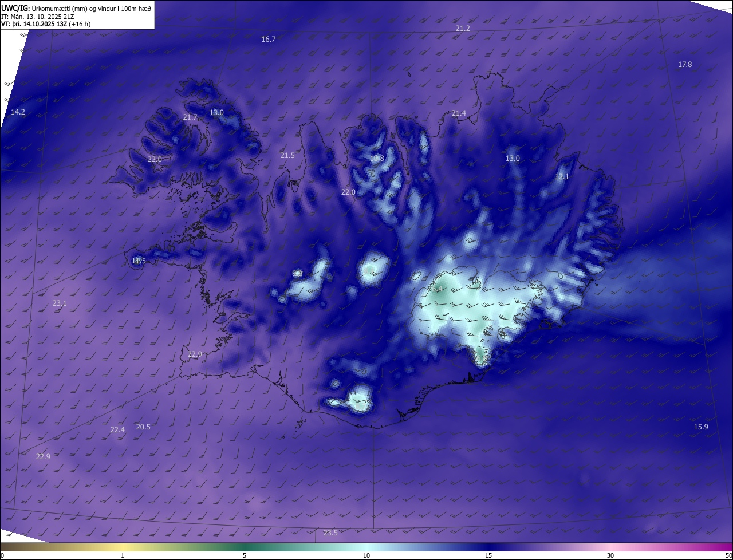Screen dimensions: 733x560
Task: Select the 23.1 value label
Action: point(60,303)
